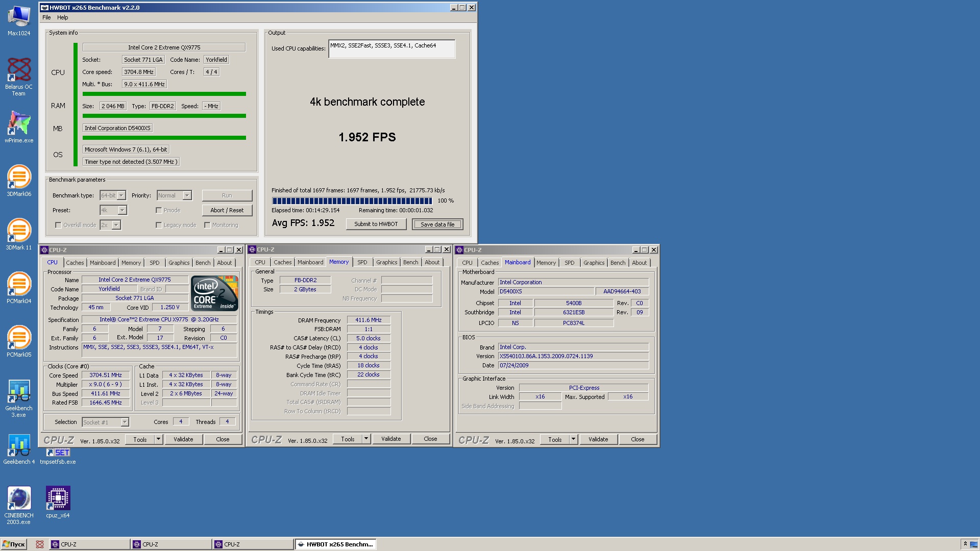Open Geekbench 4 desktop icon

19,449
